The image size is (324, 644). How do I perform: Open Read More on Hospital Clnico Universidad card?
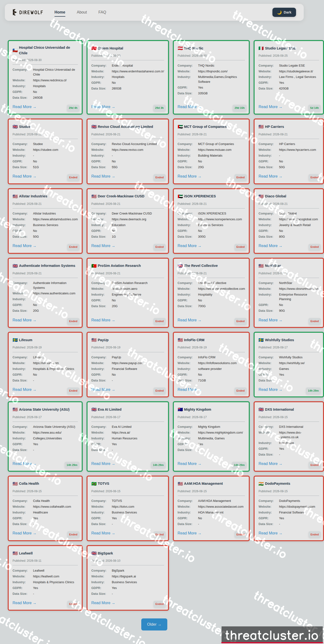tap(24, 107)
